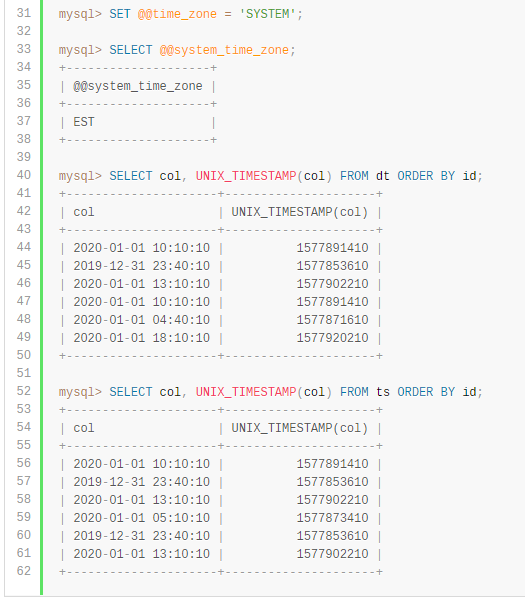
Task: Click UNIX_TIMESTAMP function in ts query
Action: tap(246, 392)
